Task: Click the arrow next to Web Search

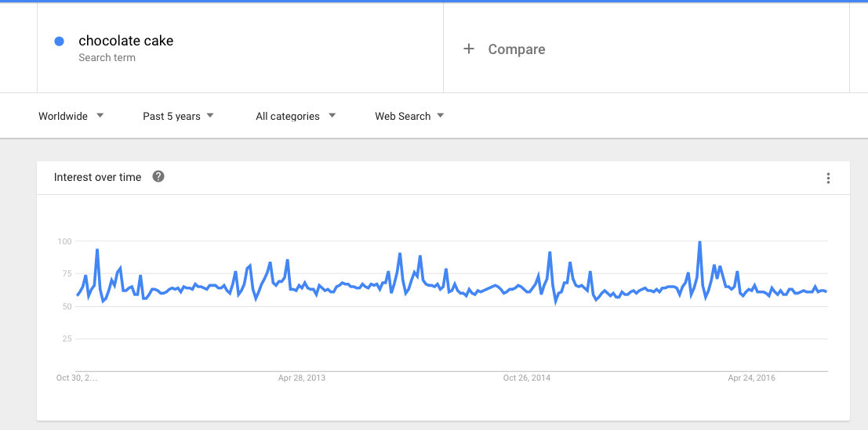Action: (440, 115)
